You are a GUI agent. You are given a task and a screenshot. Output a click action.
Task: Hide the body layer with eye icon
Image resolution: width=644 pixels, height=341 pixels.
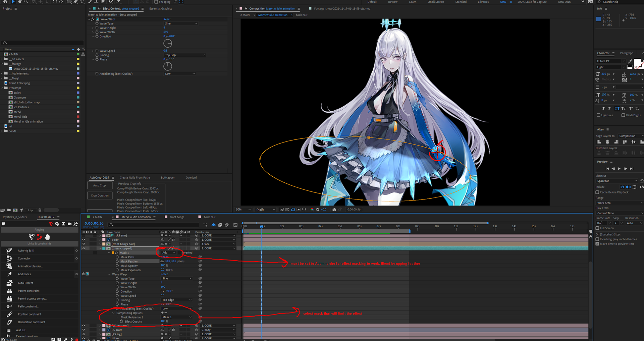tap(84, 240)
